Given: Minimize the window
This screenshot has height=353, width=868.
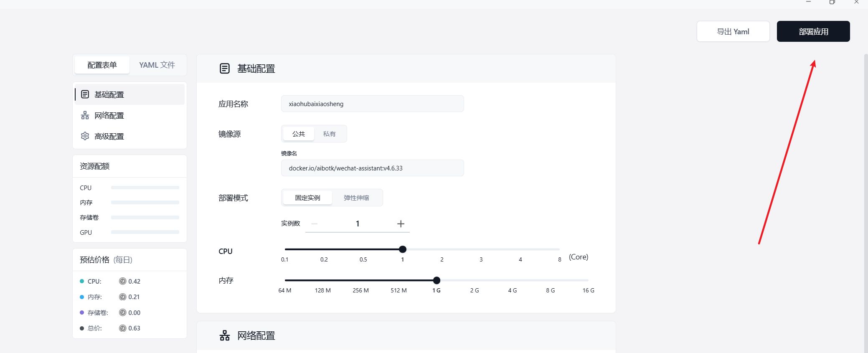Looking at the screenshot, I should pos(808,2).
